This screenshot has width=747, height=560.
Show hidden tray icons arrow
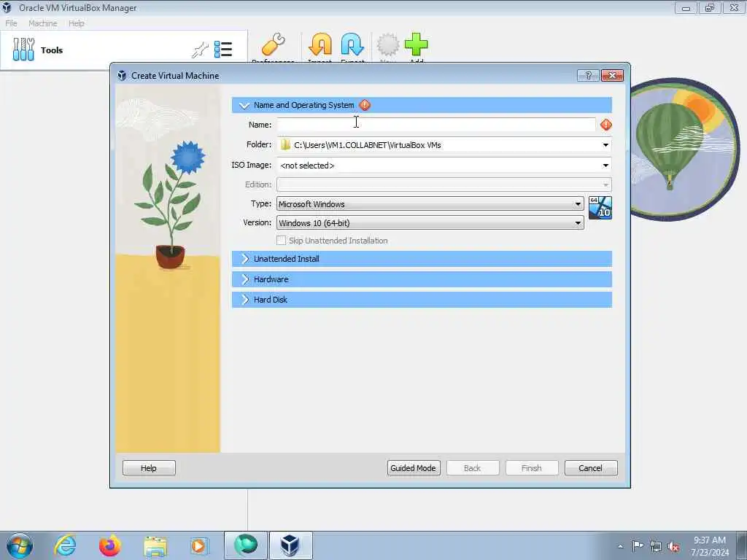click(x=620, y=547)
